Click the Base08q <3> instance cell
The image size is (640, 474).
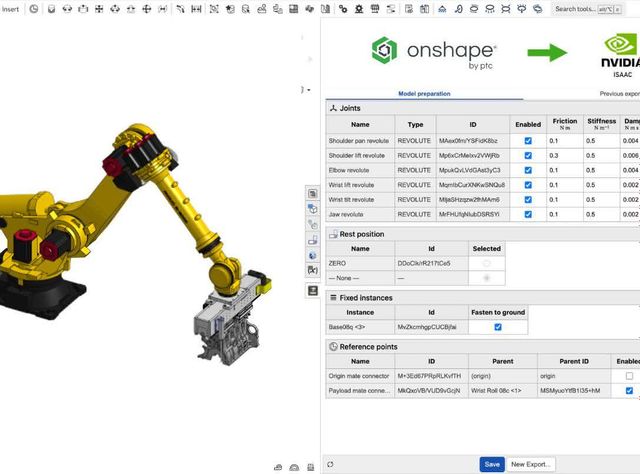[x=360, y=327]
